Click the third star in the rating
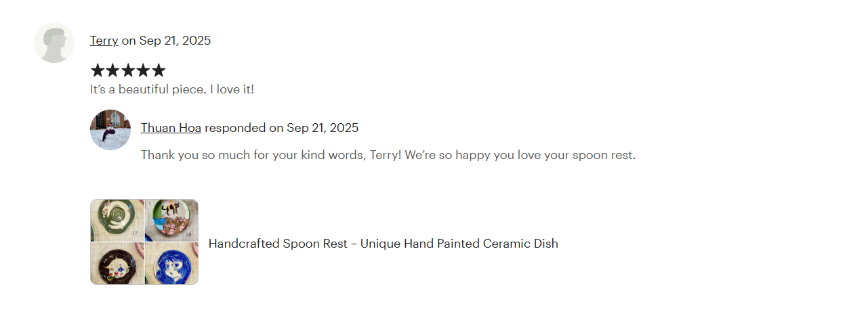Screen dimensions: 868x312 pyautogui.click(x=128, y=70)
